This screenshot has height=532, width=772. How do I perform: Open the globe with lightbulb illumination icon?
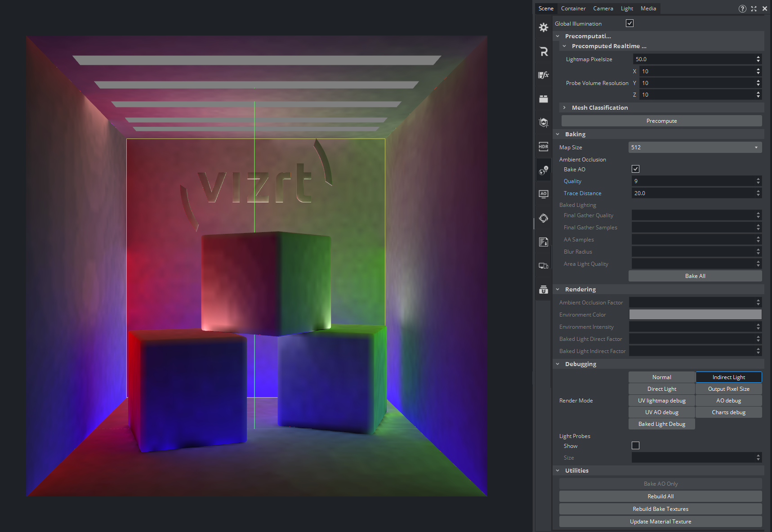[x=543, y=170]
